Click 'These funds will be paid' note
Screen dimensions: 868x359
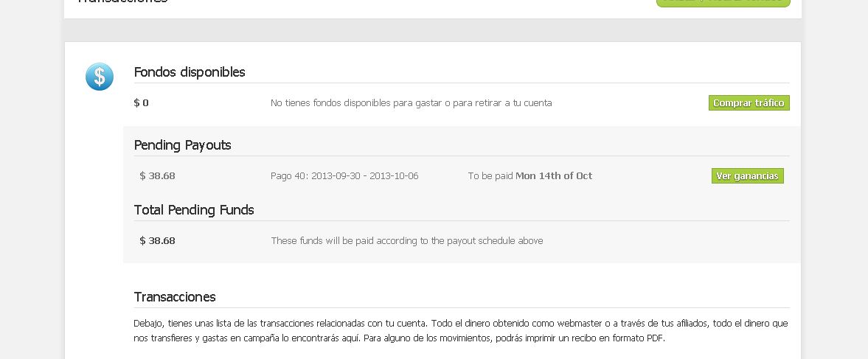[406, 241]
